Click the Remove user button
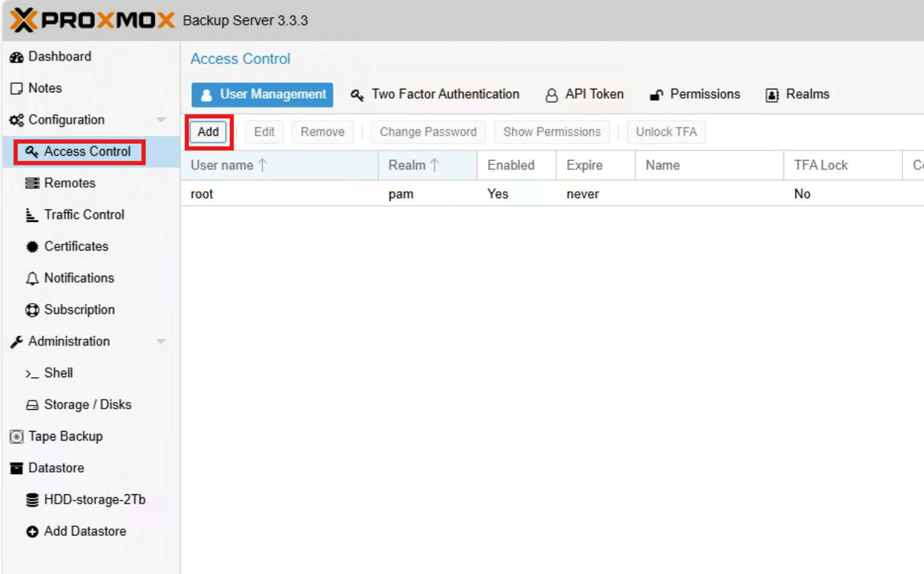 coord(322,132)
